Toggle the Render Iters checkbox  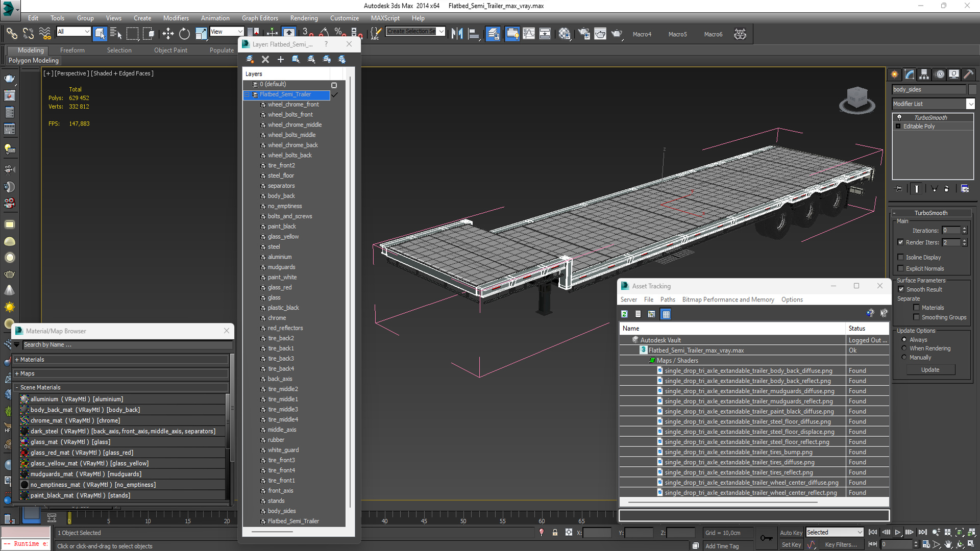click(900, 242)
